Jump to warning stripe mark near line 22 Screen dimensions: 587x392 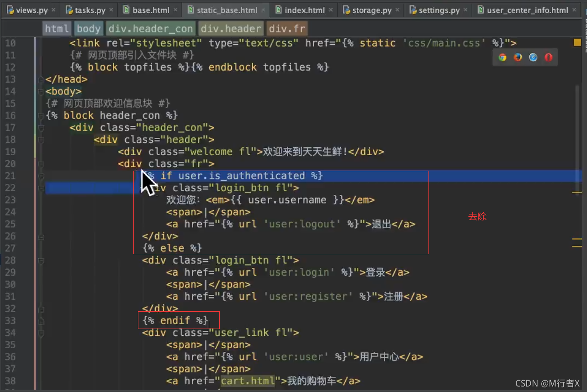click(577, 193)
